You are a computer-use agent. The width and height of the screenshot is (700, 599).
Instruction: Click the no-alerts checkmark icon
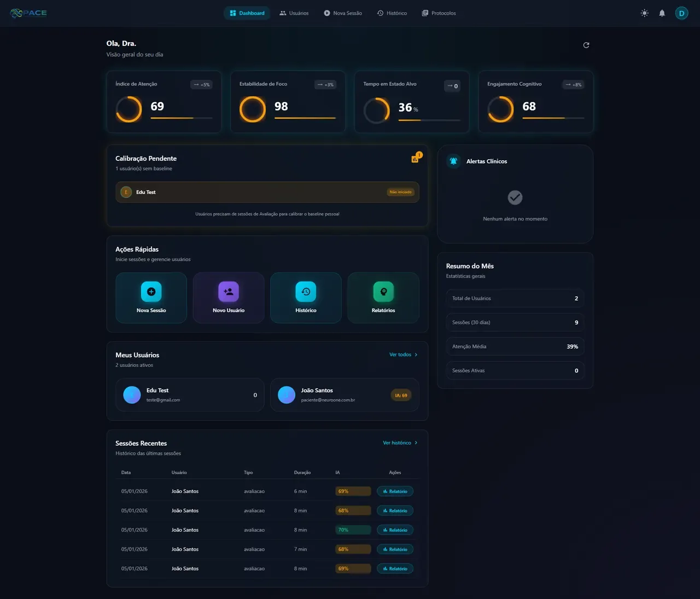[x=515, y=197]
